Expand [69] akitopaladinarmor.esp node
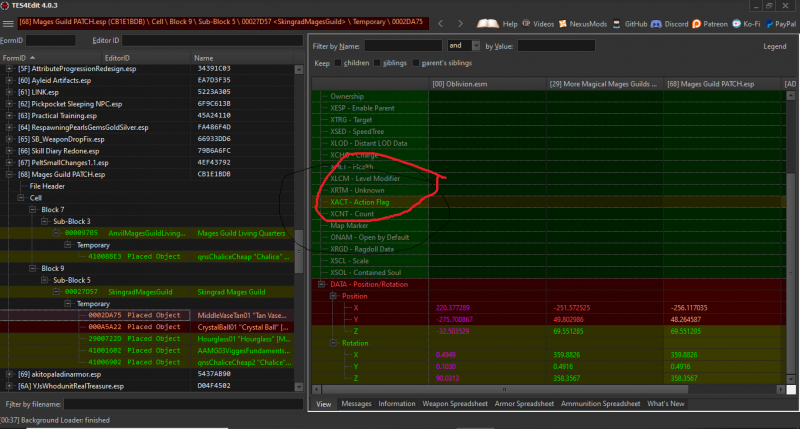The width and height of the screenshot is (800, 429). [x=9, y=374]
